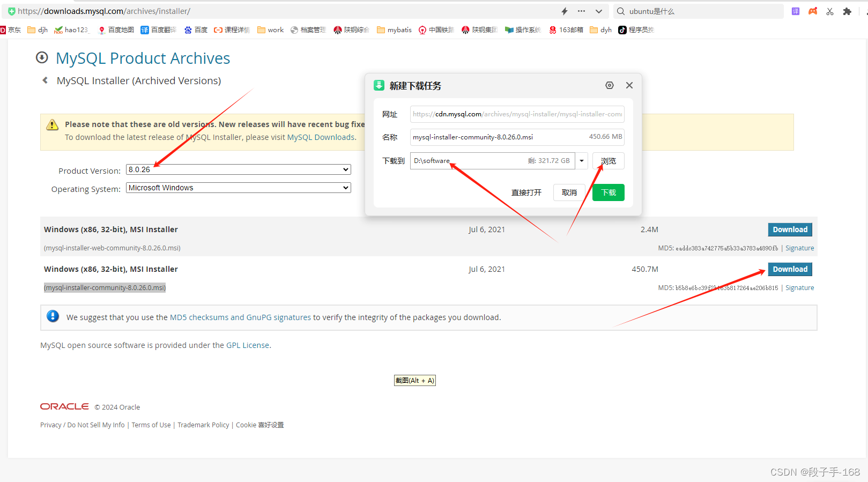This screenshot has height=482, width=868.
Task: Open the mybatis bookmark folder
Action: point(394,30)
